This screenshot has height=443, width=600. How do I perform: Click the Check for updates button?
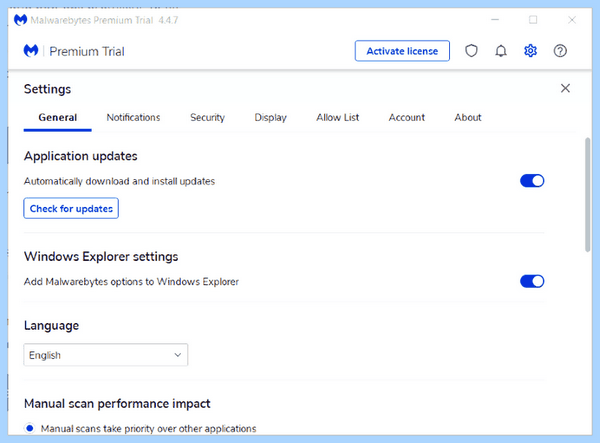point(71,208)
